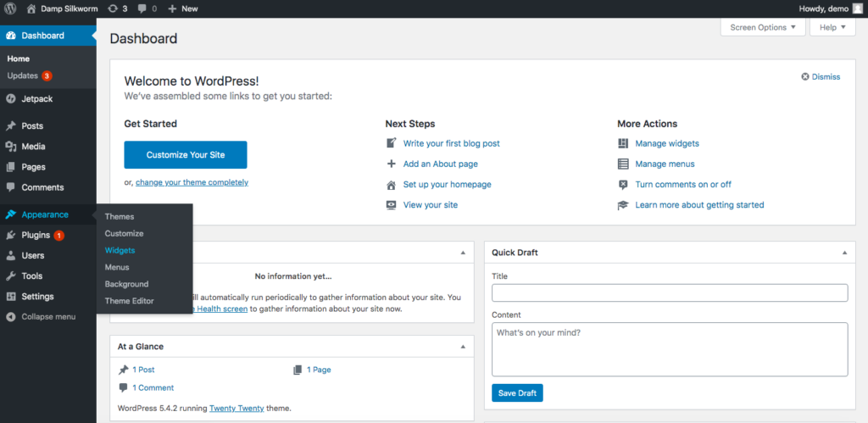Collapse the At a Glance panel arrow

(463, 347)
